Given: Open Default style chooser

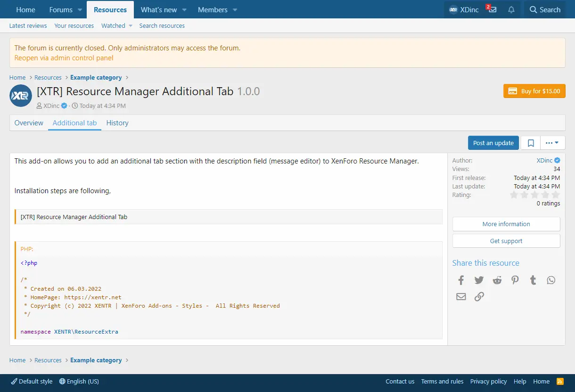Looking at the screenshot, I should 32,382.
